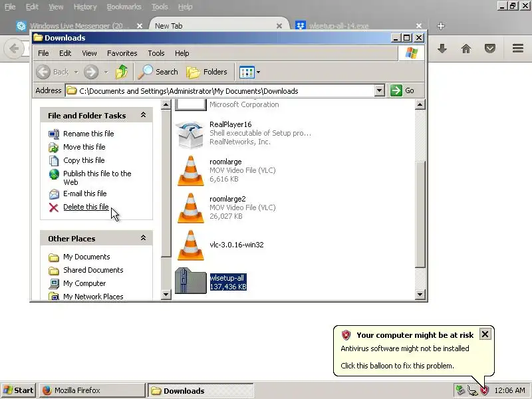Open the Tools menu in Downloads

[x=156, y=53]
